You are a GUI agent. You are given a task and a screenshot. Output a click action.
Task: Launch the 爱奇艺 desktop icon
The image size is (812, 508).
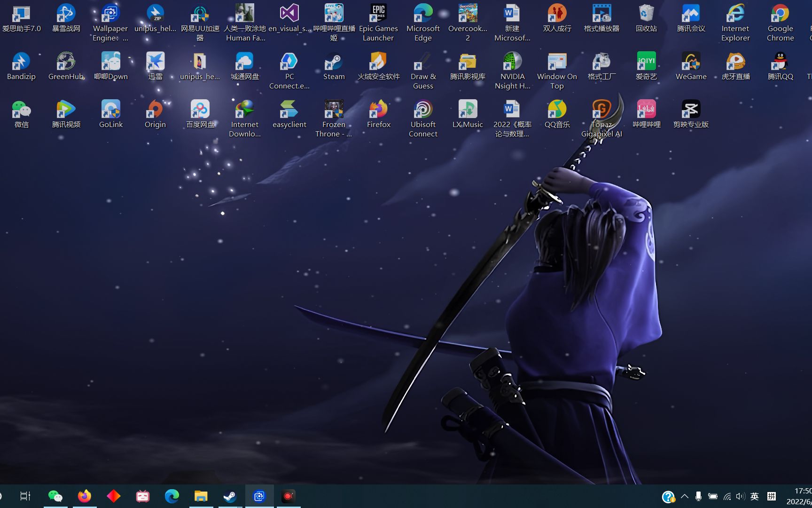(646, 67)
